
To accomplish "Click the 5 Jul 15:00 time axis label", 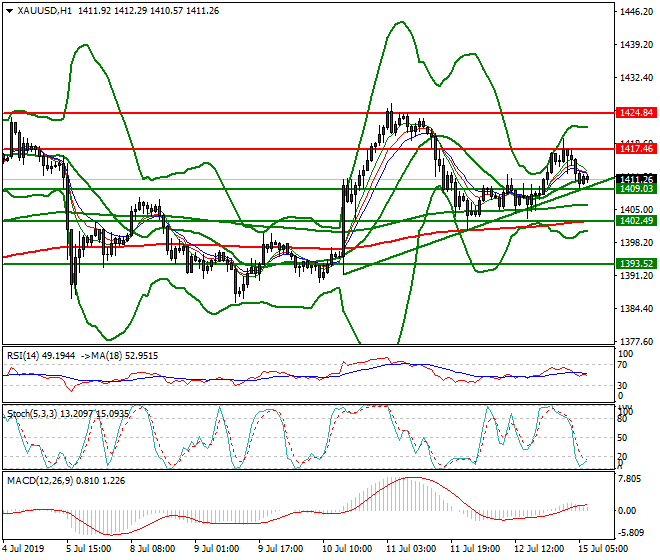I will click(89, 549).
